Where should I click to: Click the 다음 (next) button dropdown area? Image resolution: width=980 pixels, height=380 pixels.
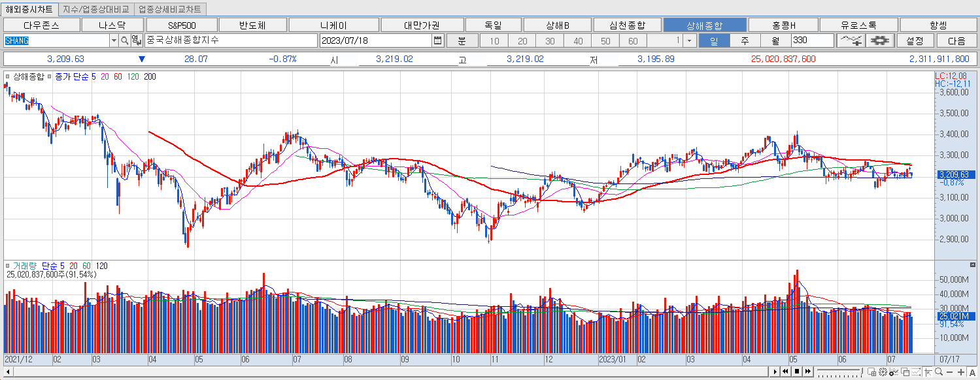tap(956, 40)
